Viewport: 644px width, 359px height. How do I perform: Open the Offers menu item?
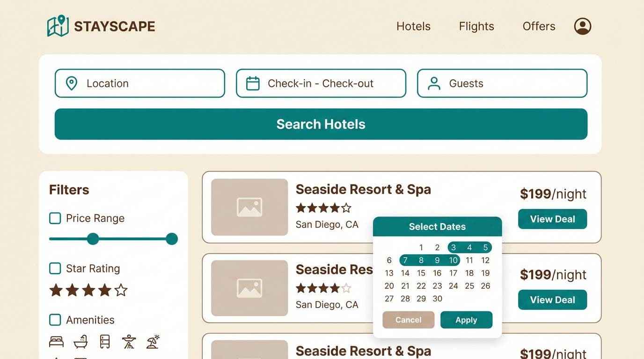tap(539, 26)
